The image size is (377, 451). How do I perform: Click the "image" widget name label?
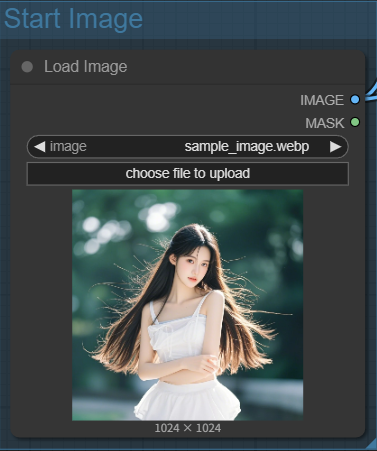tap(68, 147)
